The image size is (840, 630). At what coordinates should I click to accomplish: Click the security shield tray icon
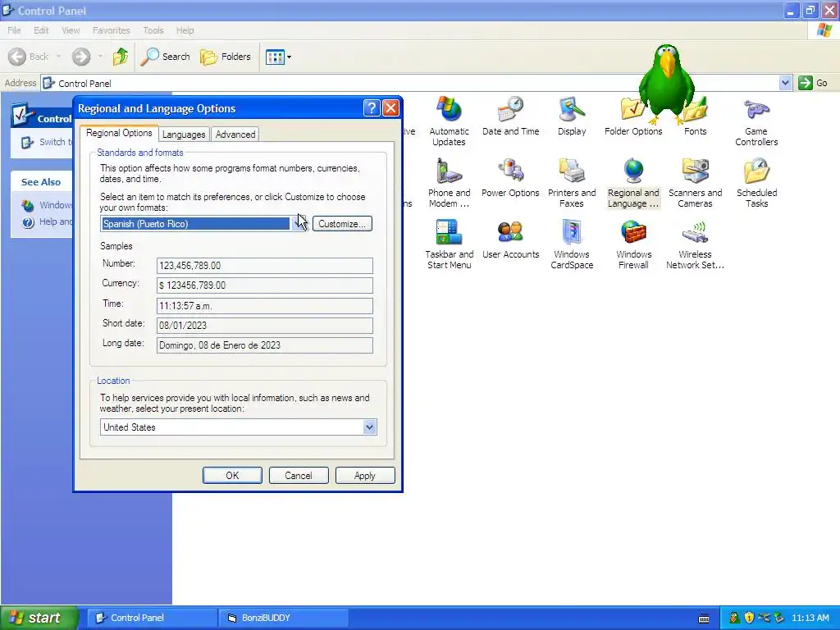click(x=749, y=618)
